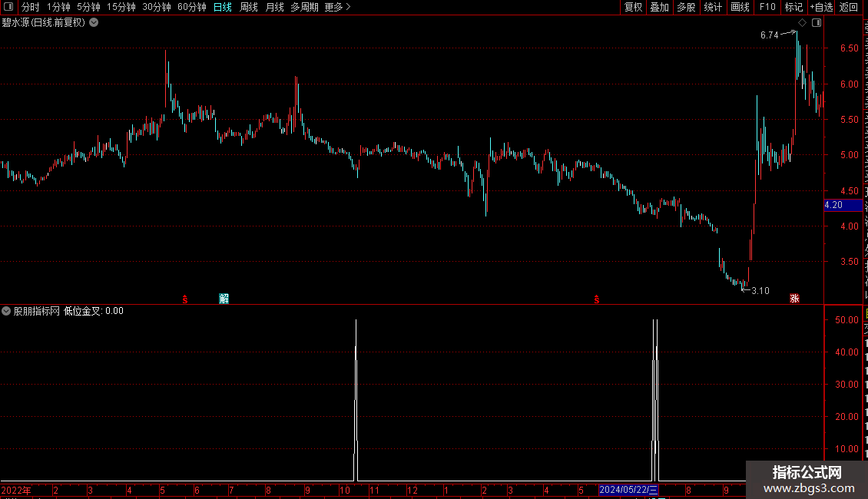Click the 2022年 timeline label

16,490
